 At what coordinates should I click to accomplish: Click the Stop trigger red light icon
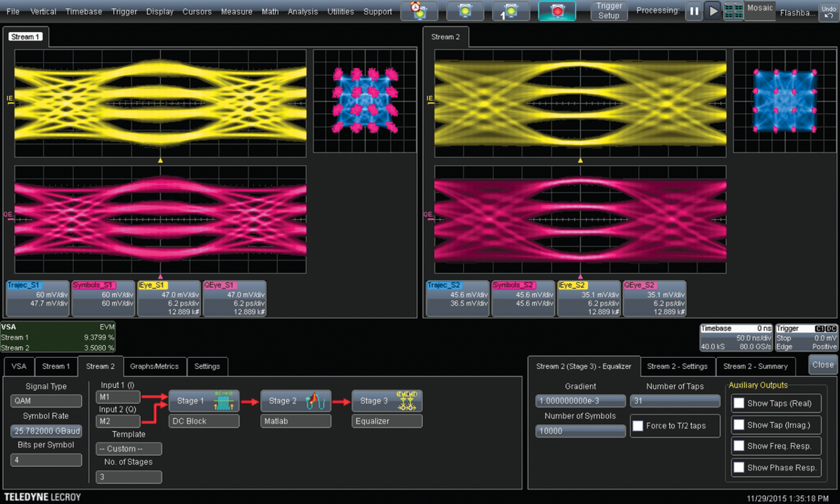pyautogui.click(x=557, y=11)
